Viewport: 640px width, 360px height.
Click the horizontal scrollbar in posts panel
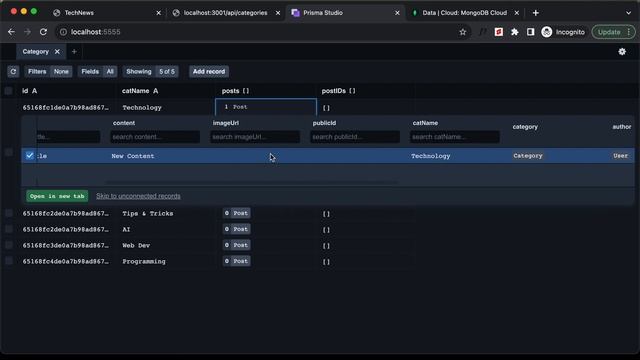[251, 183]
